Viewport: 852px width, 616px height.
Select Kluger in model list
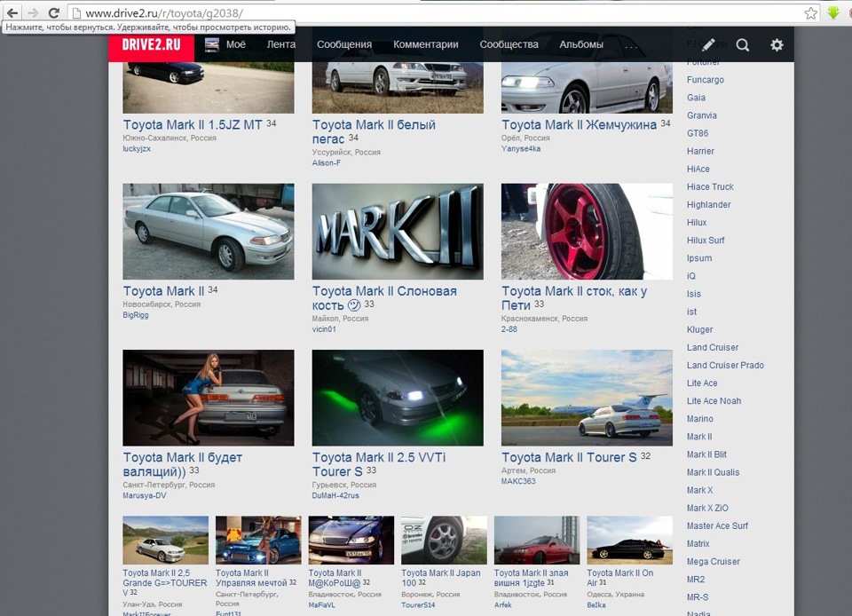(700, 329)
